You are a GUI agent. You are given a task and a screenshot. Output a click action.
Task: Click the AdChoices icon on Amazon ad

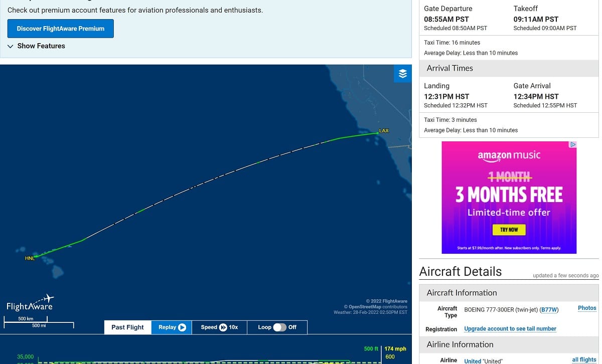click(x=573, y=144)
